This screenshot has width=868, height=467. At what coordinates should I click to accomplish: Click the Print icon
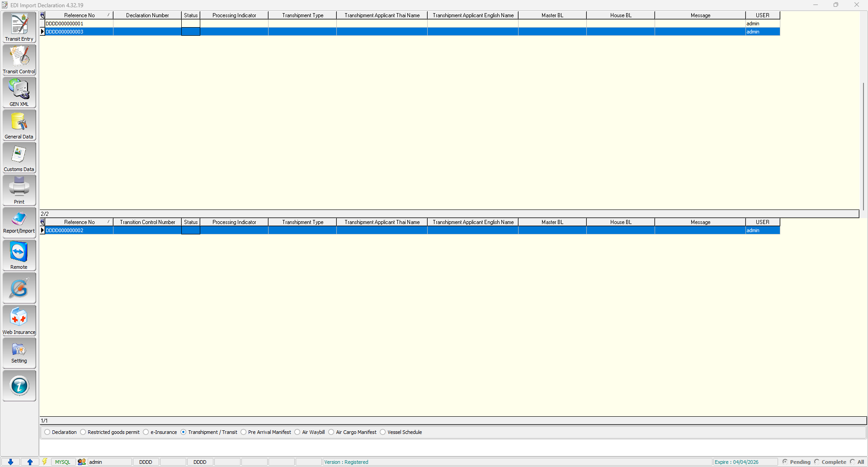point(19,191)
